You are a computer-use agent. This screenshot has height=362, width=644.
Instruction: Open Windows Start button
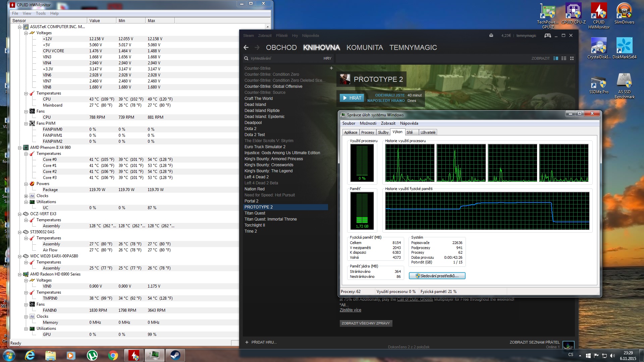[9, 355]
